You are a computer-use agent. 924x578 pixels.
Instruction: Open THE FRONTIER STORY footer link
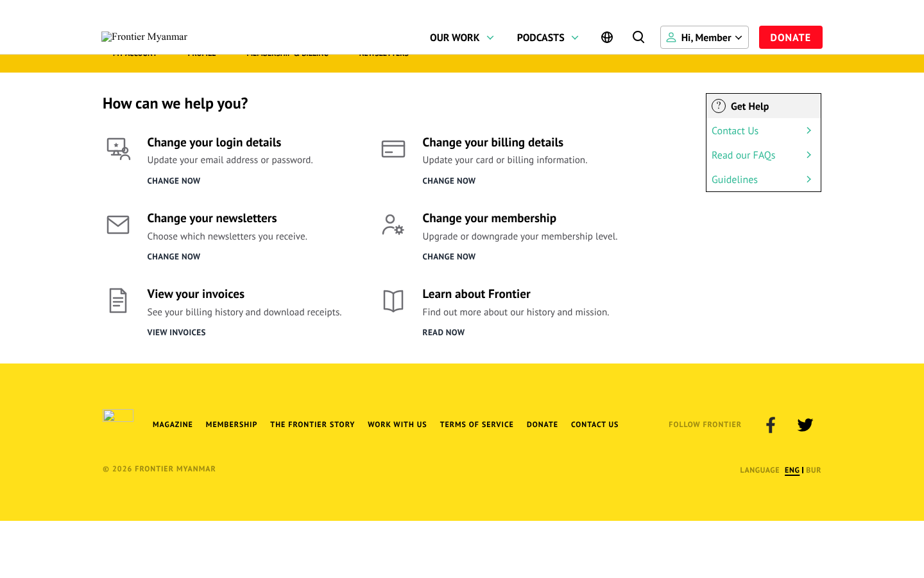[x=312, y=425]
